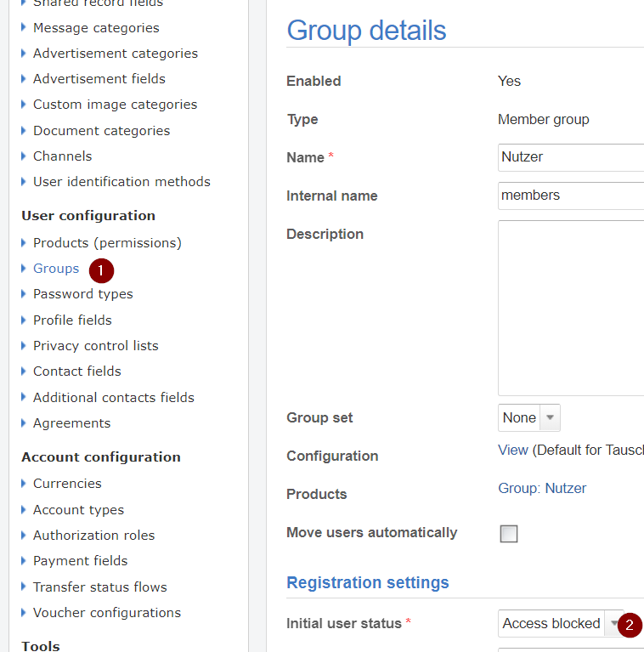Screen dimensions: 644x652
Task: Click arrow icon beside Custom image categories
Action: 24,105
